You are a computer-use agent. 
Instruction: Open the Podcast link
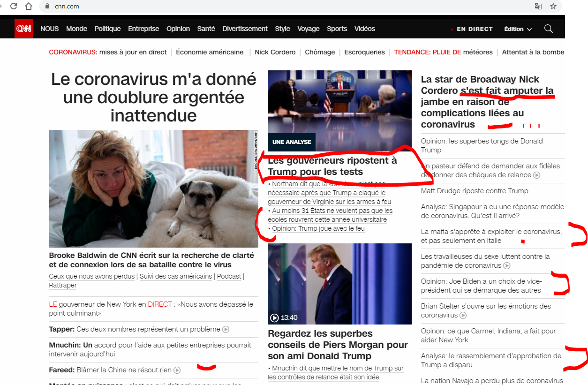point(229,276)
